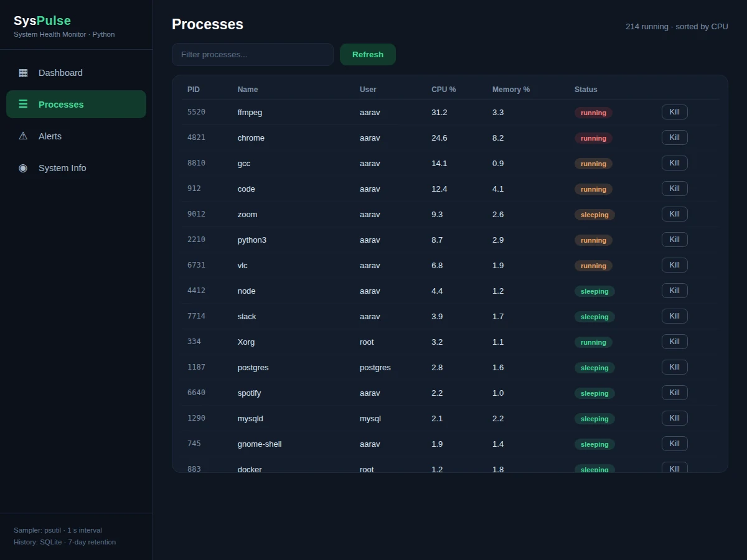747x560 pixels.
Task: Kill the zoom process
Action: (674, 214)
